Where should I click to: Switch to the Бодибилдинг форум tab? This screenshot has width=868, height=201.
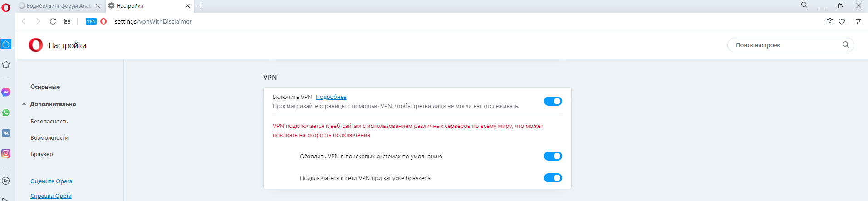pyautogui.click(x=57, y=6)
